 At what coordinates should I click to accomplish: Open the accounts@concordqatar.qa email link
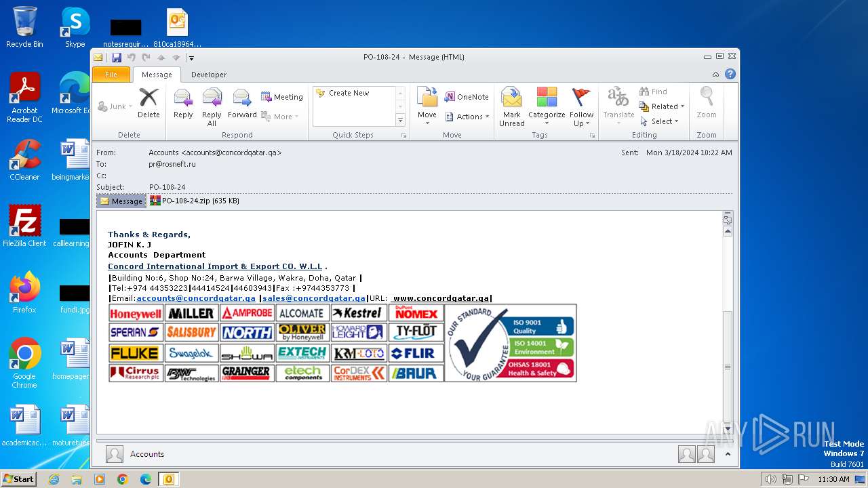coord(196,298)
